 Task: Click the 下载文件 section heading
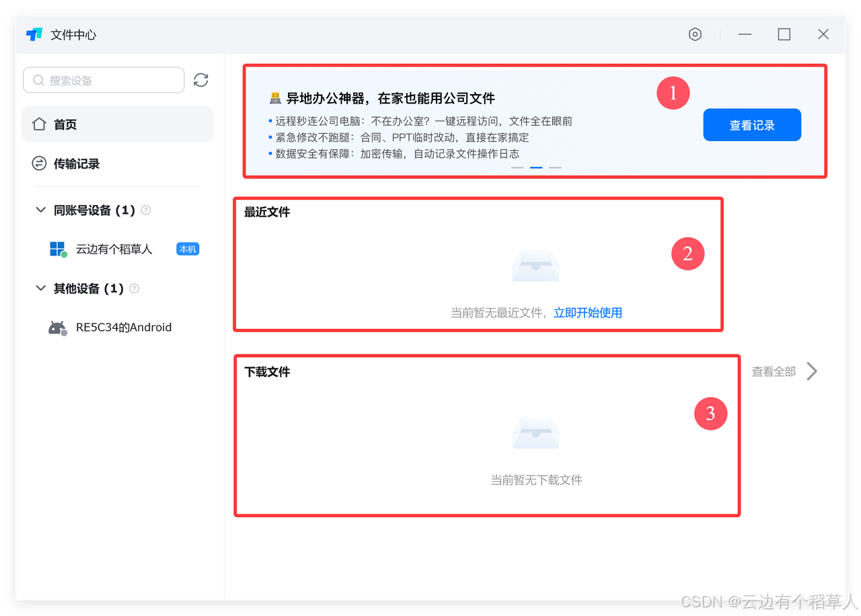coord(267,372)
